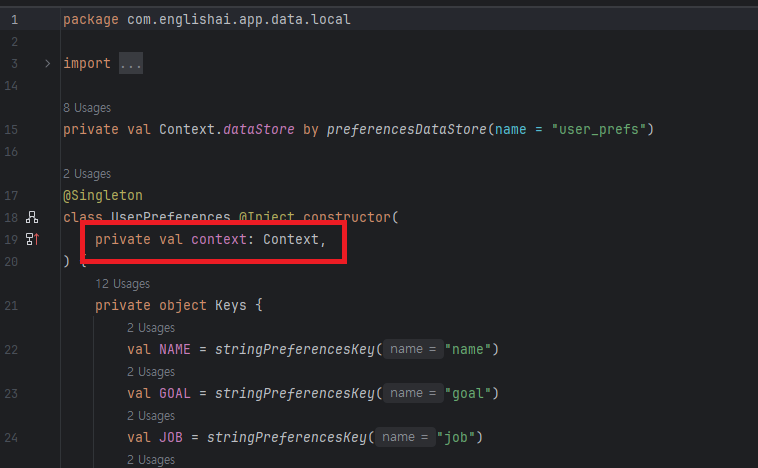Open the '2 Usages' hint above GOAL
This screenshot has width=758, height=468.
[x=151, y=372]
